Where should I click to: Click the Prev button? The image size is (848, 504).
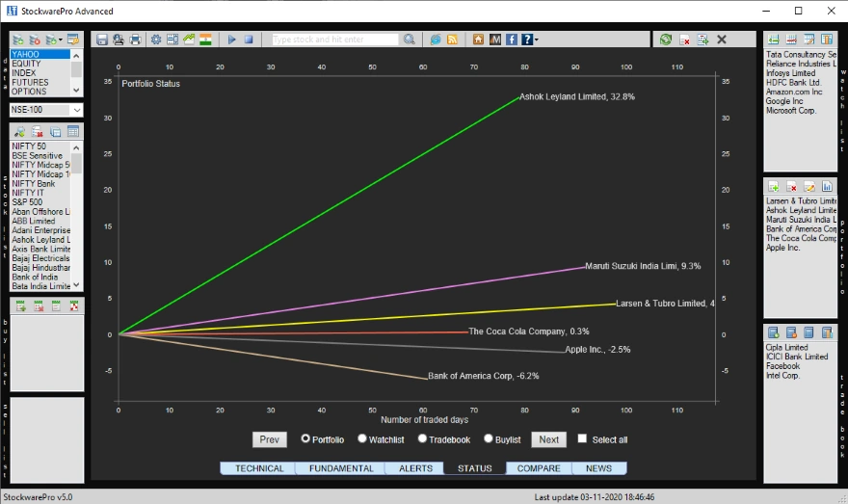click(270, 439)
